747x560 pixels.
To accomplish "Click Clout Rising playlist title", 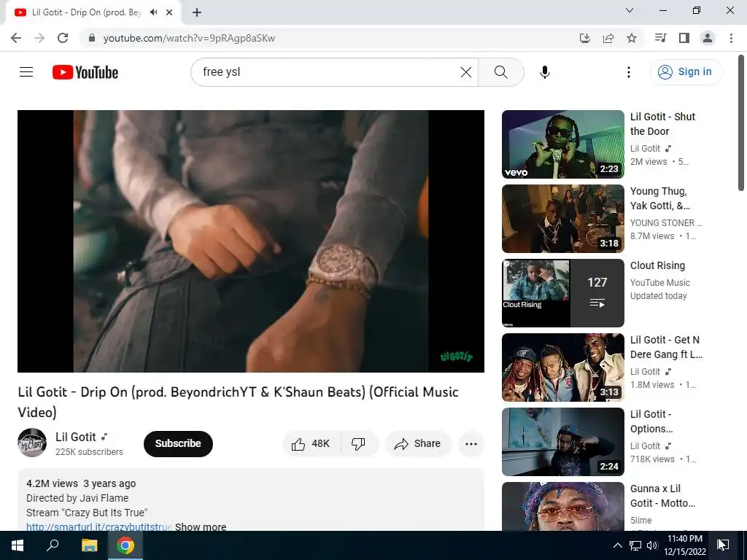I will click(x=657, y=265).
